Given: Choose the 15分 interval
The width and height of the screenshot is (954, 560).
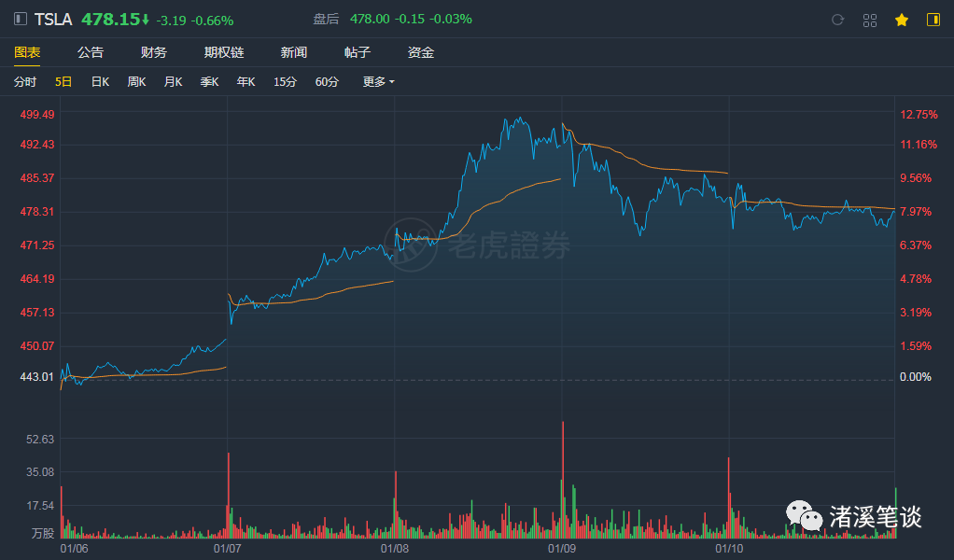Looking at the screenshot, I should 285,82.
